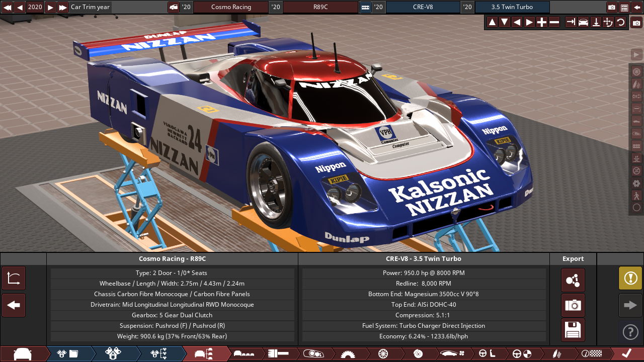
Task: Rotate camera right with right-triangle button
Action: (529, 22)
